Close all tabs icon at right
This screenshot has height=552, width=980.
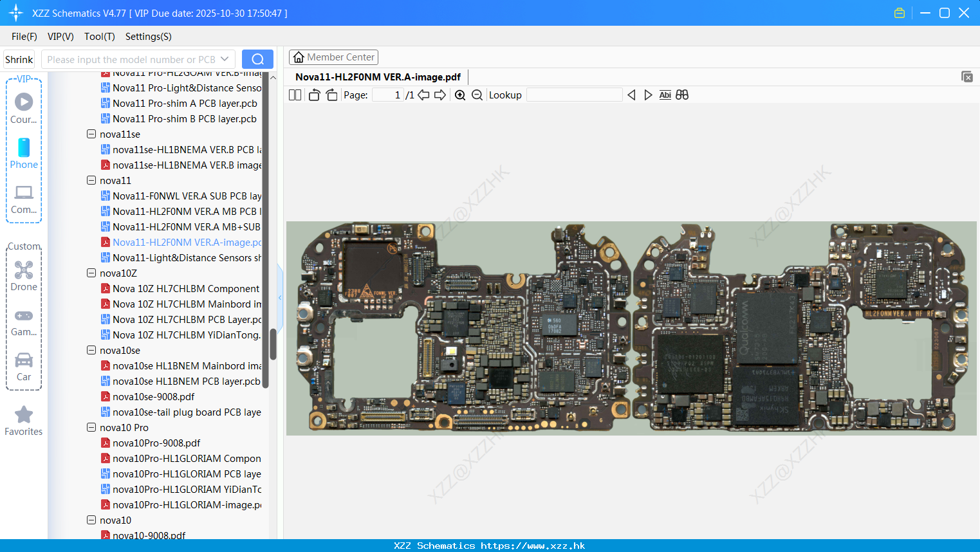click(966, 77)
